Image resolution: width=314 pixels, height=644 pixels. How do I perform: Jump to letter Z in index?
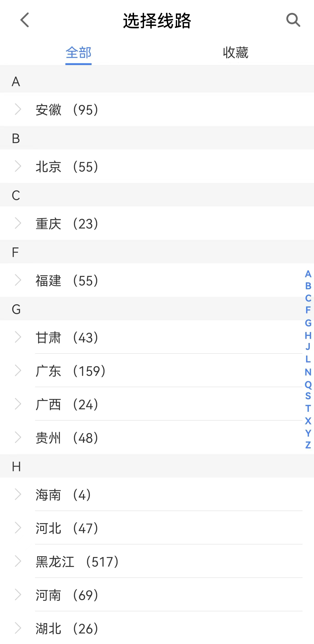(308, 445)
